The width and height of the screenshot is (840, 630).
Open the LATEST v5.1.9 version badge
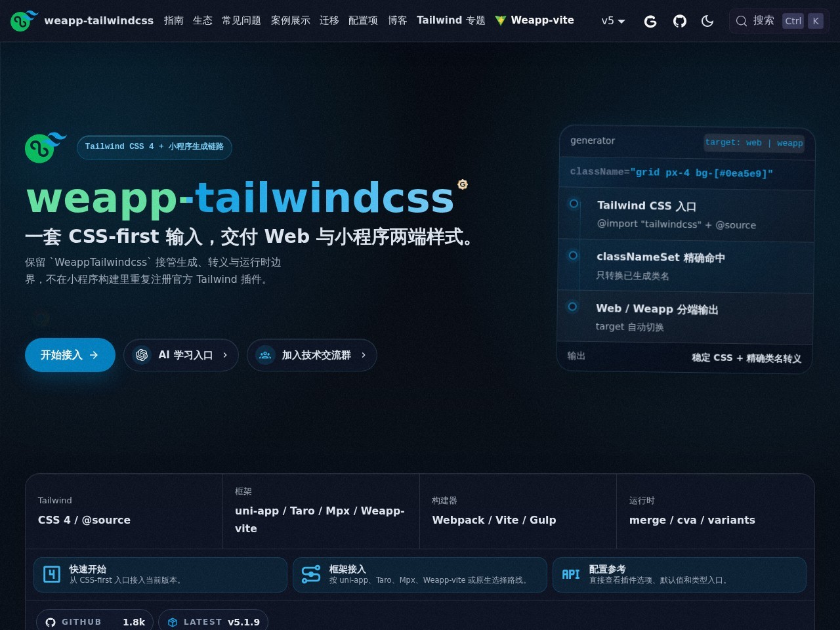(213, 621)
